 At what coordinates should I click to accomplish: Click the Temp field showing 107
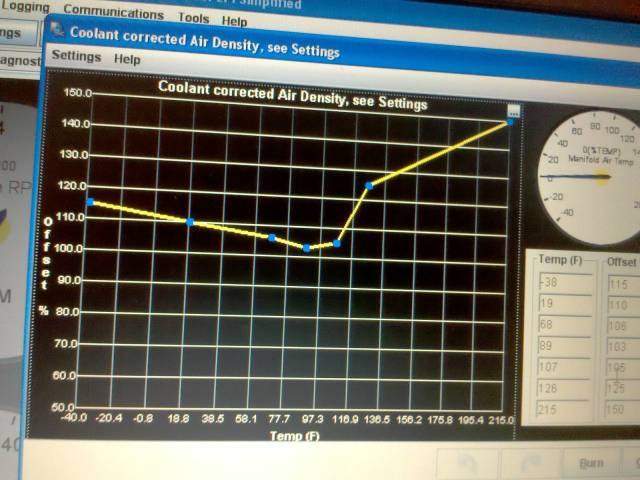[x=564, y=367]
